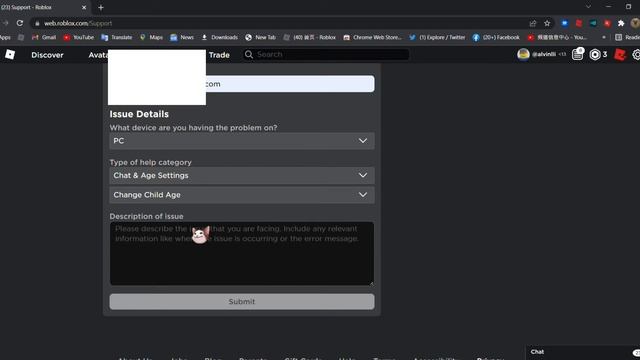
Task: Close the Support - Roblox tab
Action: 84,7
